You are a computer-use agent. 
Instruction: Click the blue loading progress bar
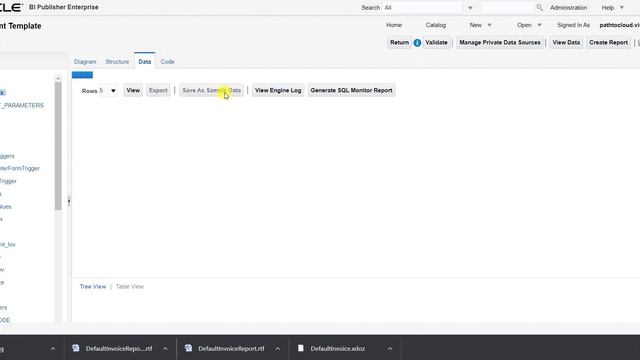82,75
